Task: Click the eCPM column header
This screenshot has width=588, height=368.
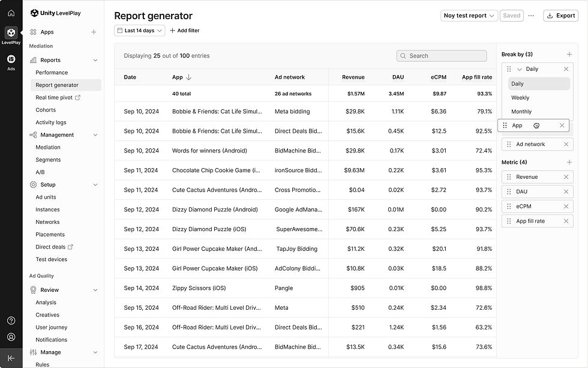Action: [x=439, y=77]
